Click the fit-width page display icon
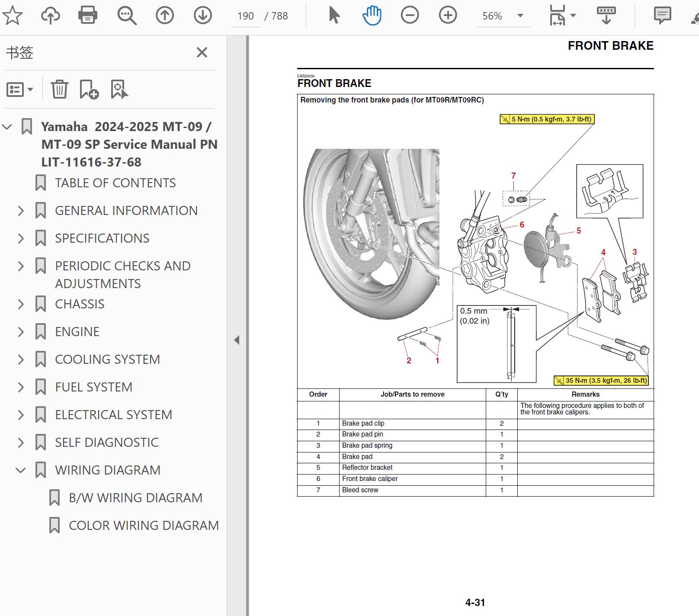The image size is (699, 616). tap(558, 16)
